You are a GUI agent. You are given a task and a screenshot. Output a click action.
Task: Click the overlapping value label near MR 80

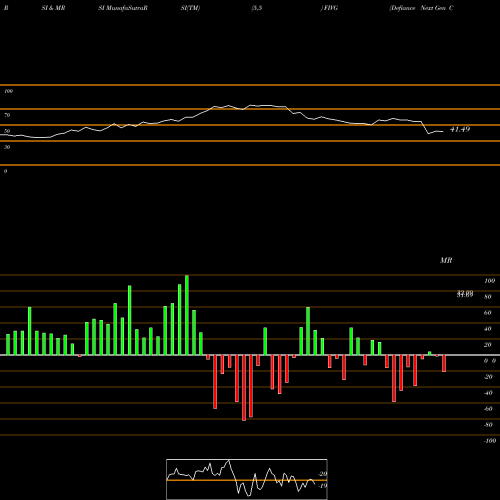click(465, 294)
